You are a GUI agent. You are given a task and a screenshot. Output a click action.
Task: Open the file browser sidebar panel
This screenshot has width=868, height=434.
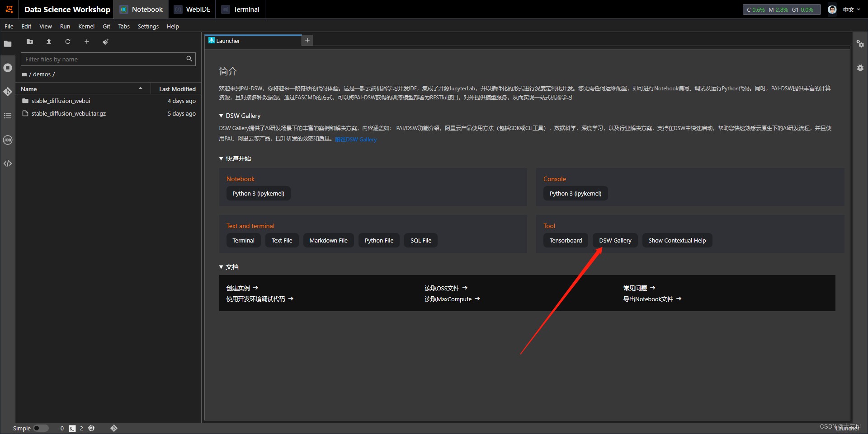tap(8, 44)
